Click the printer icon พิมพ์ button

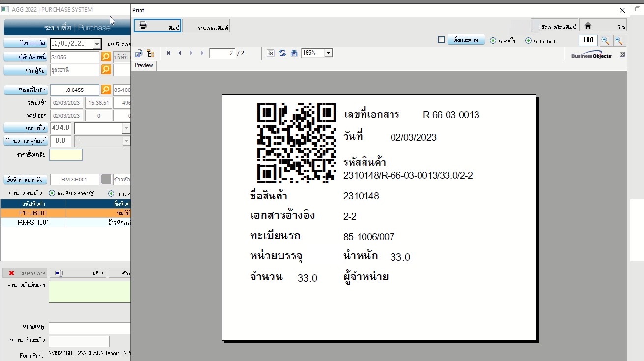pyautogui.click(x=158, y=26)
